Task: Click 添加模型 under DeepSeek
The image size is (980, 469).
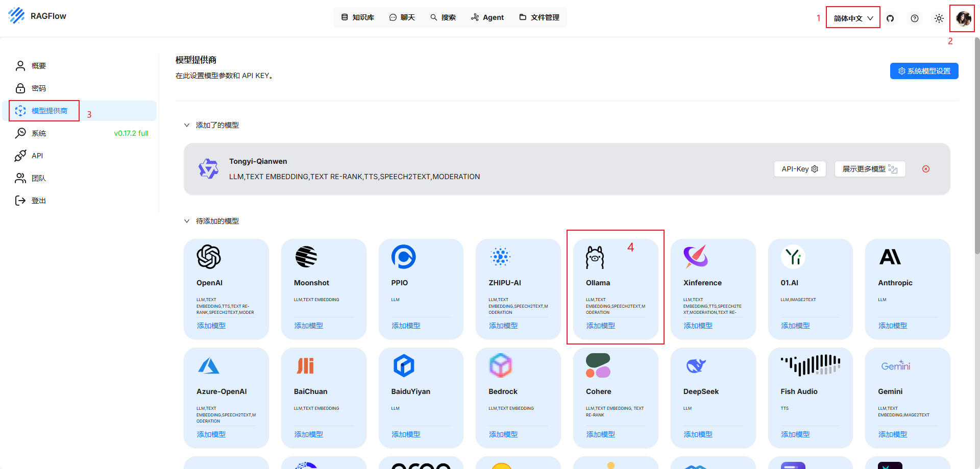Action: coord(698,434)
